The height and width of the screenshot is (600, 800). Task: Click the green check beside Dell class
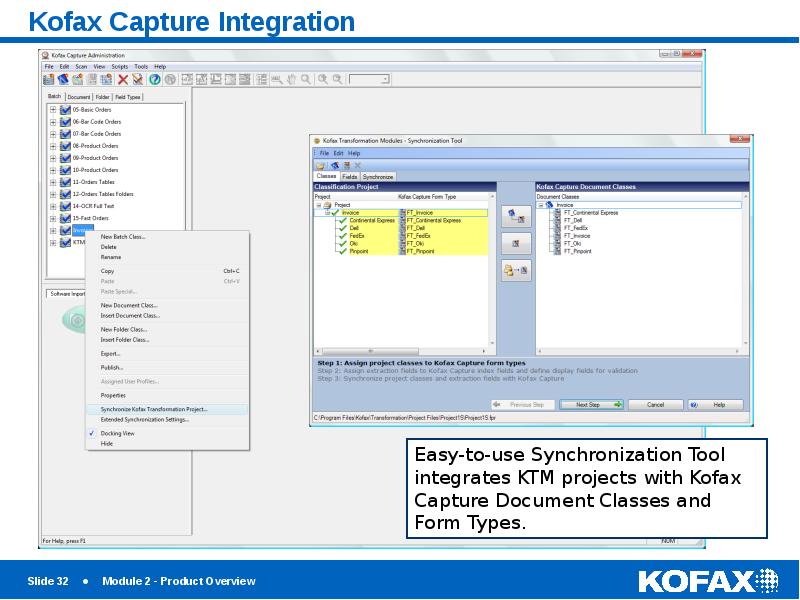pos(341,226)
